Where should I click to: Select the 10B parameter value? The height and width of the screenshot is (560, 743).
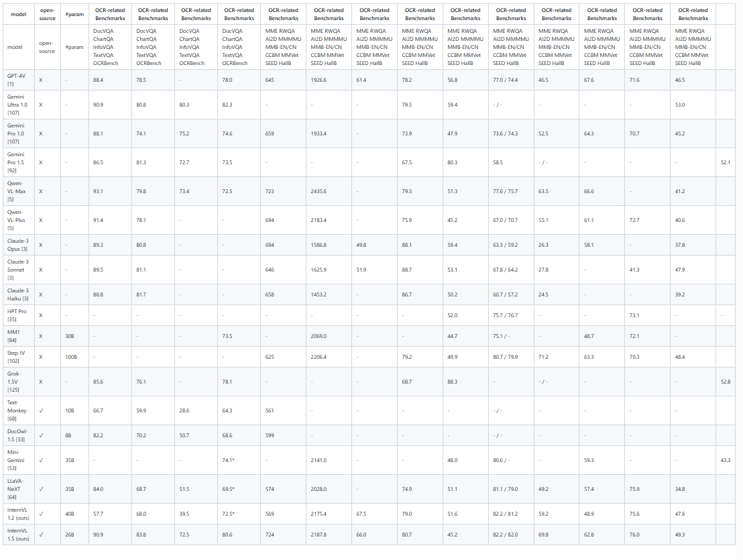(x=70, y=410)
